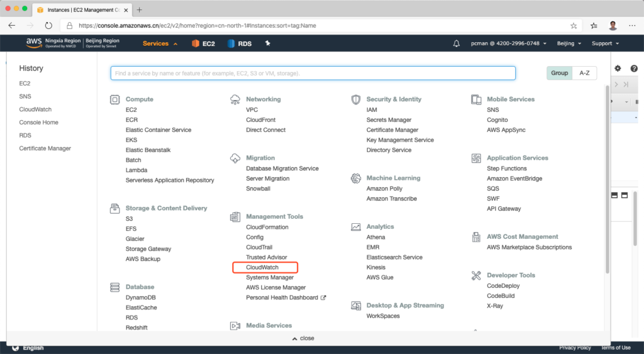The width and height of the screenshot is (644, 354).
Task: Click the AWS logo home icon
Action: [x=34, y=43]
